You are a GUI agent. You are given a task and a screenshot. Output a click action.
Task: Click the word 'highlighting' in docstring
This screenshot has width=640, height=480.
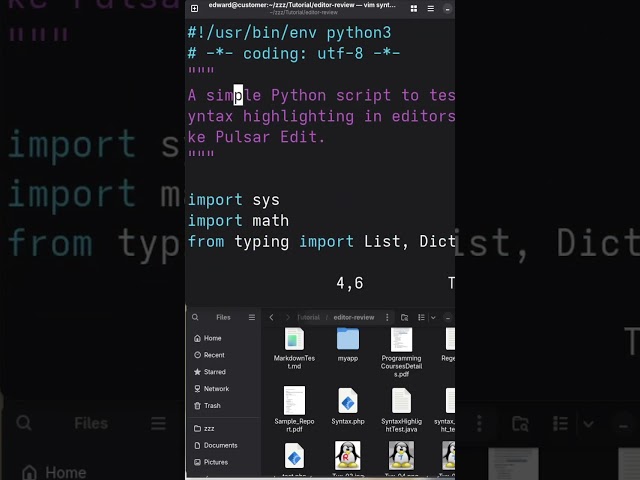pos(298,116)
